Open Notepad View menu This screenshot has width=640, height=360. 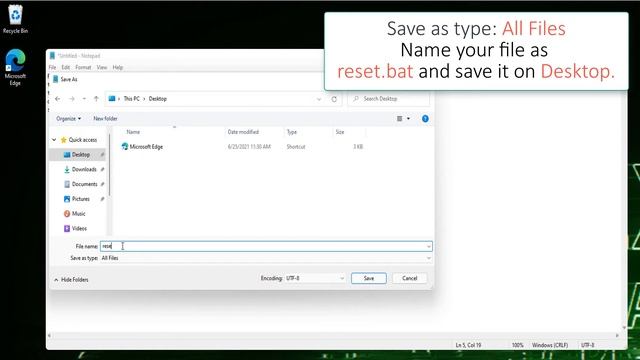102,67
